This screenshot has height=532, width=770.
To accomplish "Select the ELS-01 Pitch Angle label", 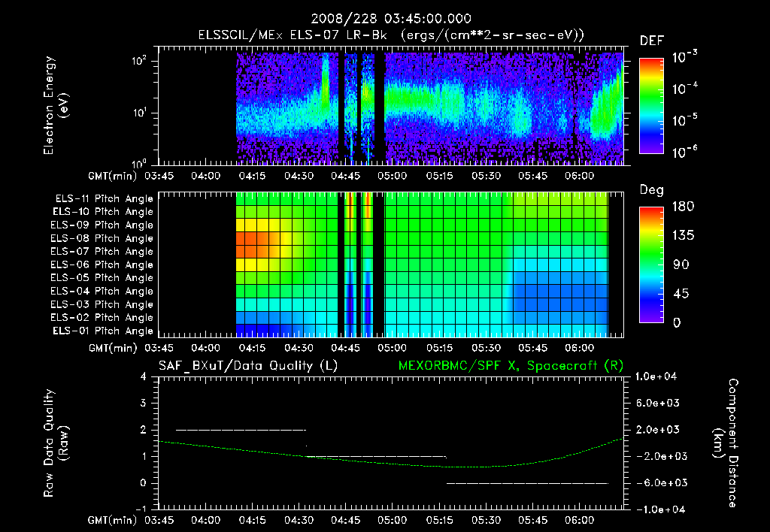I will [x=103, y=331].
